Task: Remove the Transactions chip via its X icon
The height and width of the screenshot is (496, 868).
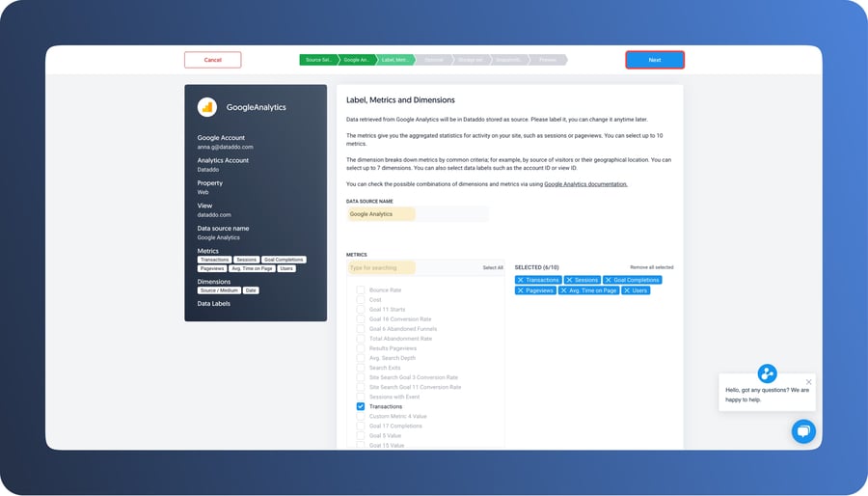Action: pyautogui.click(x=521, y=280)
